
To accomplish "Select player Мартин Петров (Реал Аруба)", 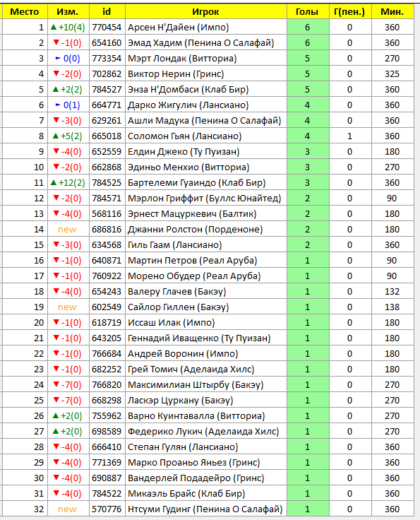I will [x=193, y=261].
